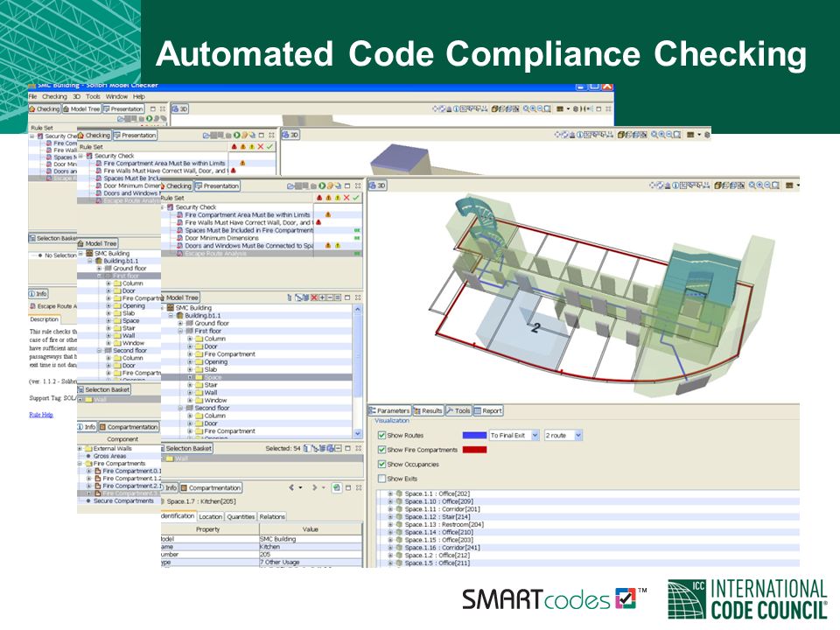Expand the Stair folder in front Model Tree

click(x=190, y=385)
